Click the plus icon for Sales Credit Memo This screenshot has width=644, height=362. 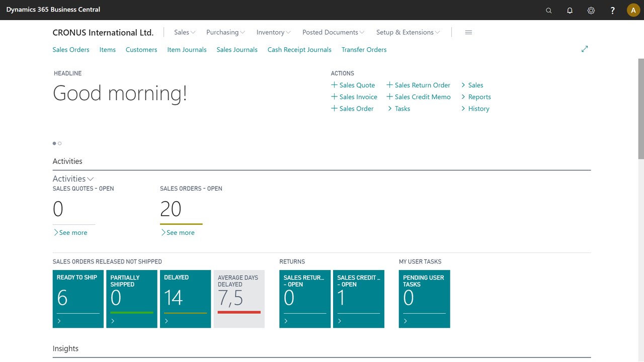(389, 97)
